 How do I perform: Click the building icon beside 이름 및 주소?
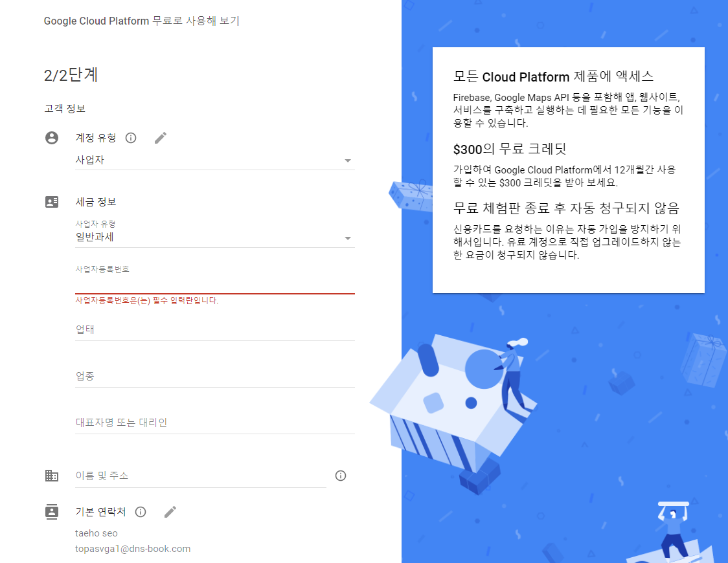click(x=52, y=476)
